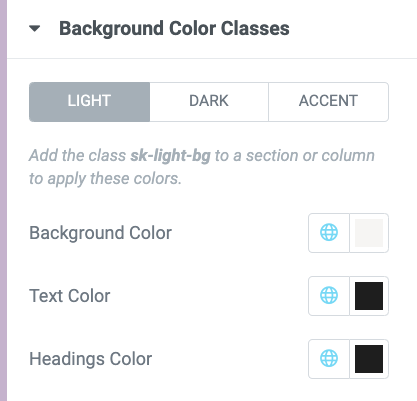Collapse the Background Color Classes section arrow

coord(35,29)
